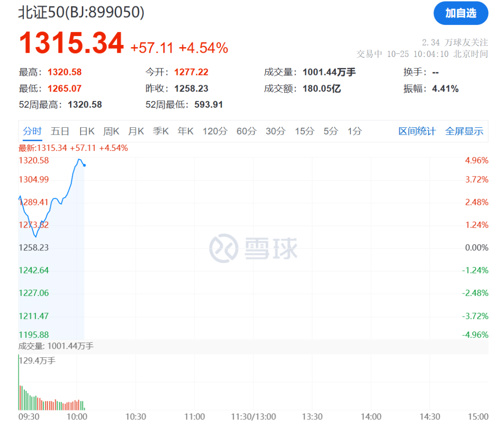Click right axis label 4.96%
Screen dimensions: 500x425
coord(477,160)
